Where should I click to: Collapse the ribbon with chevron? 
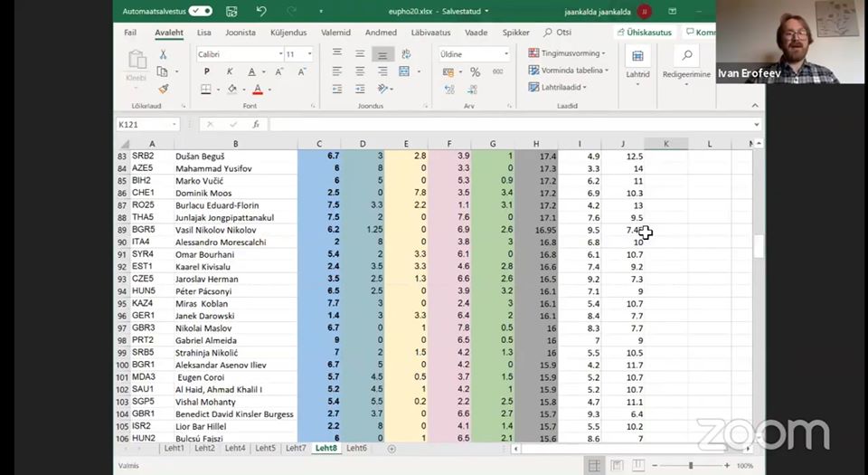coord(755,105)
